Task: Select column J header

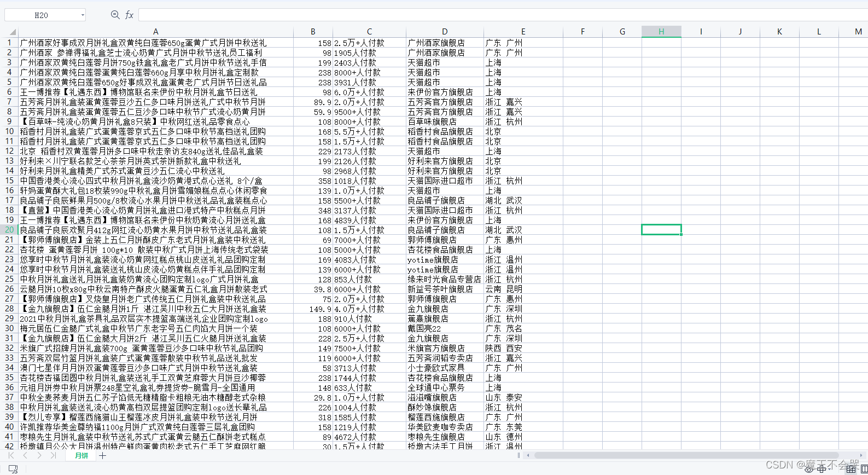Action: 740,32
